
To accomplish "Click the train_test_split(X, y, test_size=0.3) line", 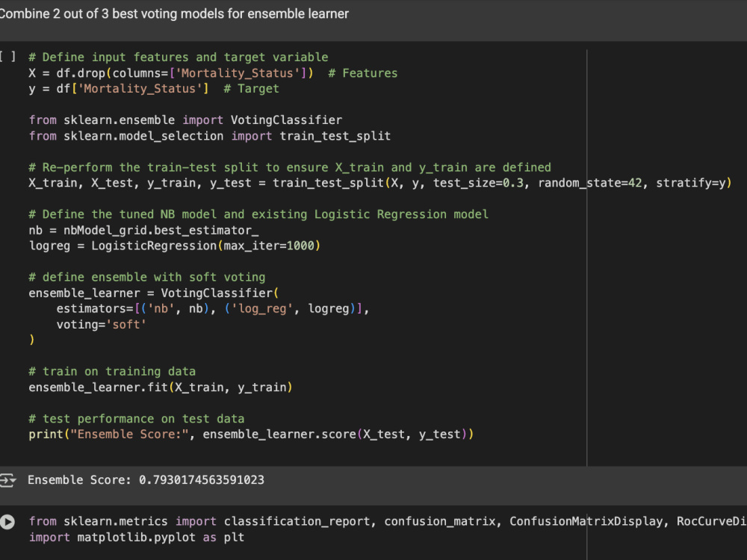I will [x=380, y=183].
